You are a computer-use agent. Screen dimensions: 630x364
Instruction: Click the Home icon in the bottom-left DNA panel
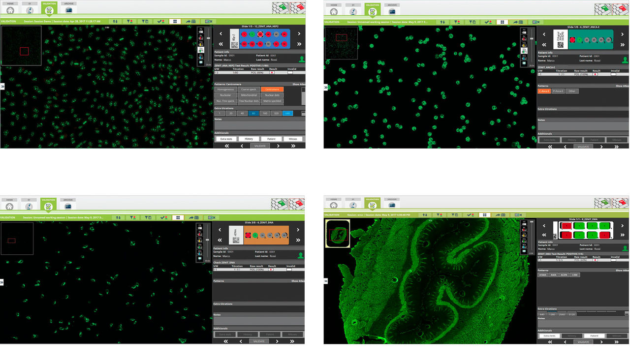pyautogui.click(x=10, y=205)
